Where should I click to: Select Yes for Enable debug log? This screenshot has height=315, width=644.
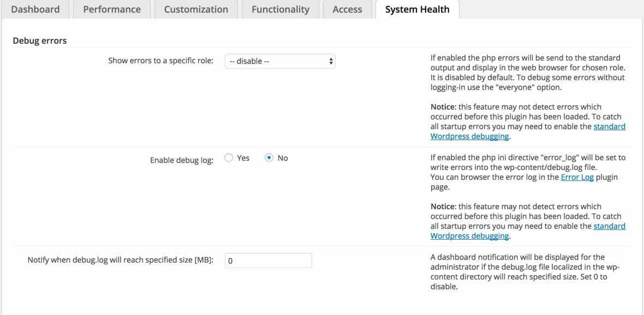click(x=229, y=158)
